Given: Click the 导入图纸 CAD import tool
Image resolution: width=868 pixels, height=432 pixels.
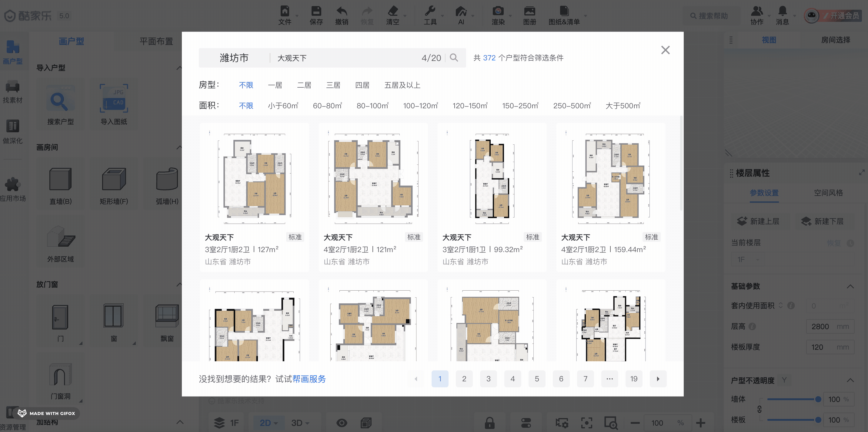Looking at the screenshot, I should click(114, 104).
